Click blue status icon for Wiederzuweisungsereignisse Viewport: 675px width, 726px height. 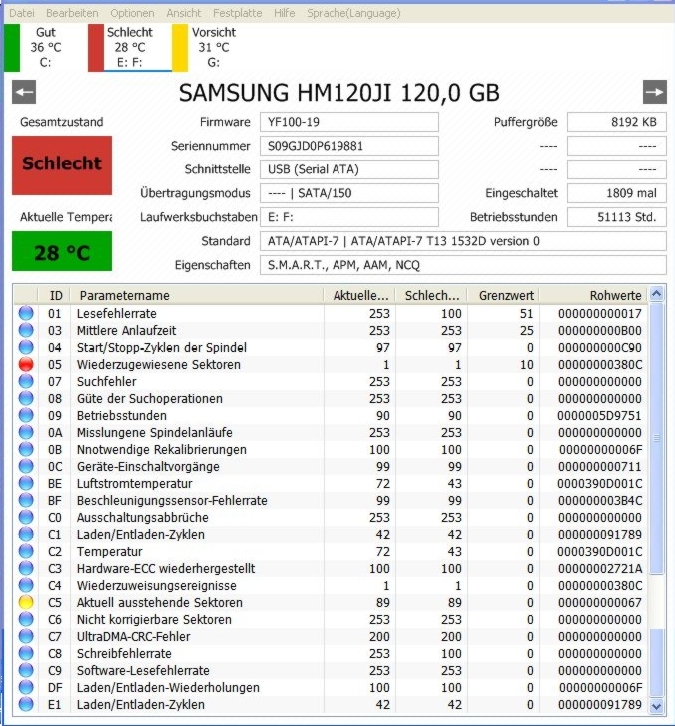pyautogui.click(x=26, y=585)
